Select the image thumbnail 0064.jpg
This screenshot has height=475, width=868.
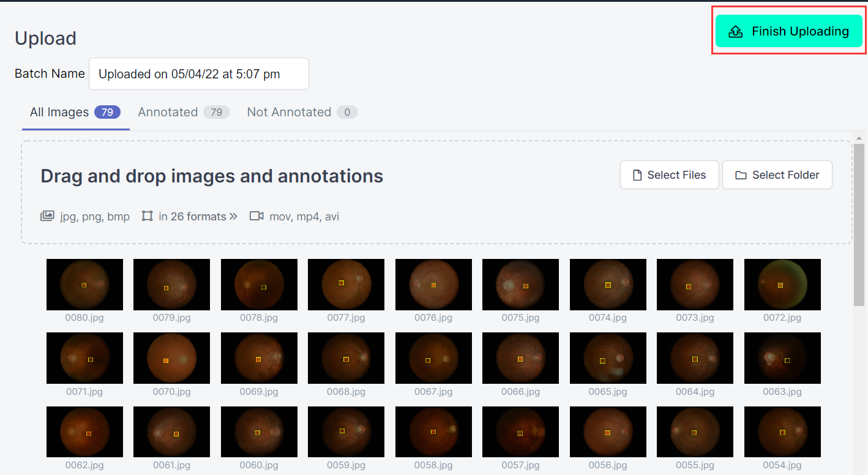point(695,358)
